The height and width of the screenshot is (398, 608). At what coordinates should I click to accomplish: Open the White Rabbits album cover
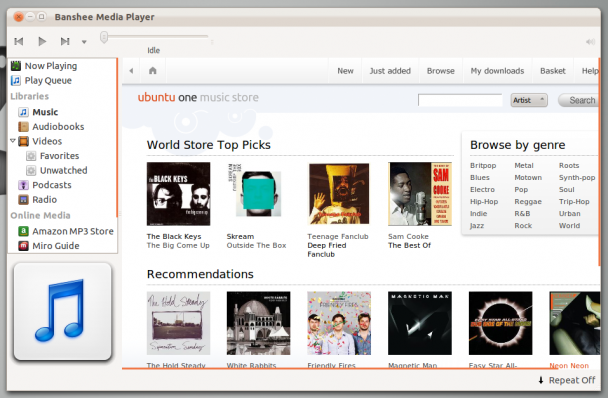point(258,323)
